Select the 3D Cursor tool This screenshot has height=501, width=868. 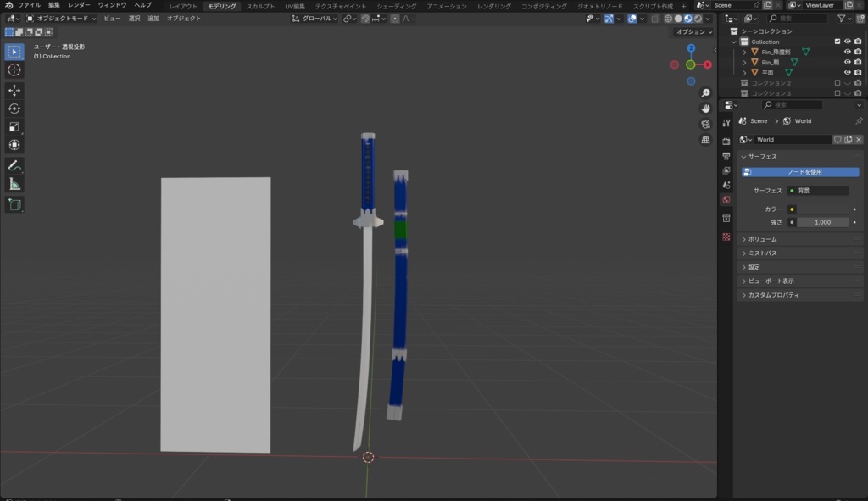(14, 70)
